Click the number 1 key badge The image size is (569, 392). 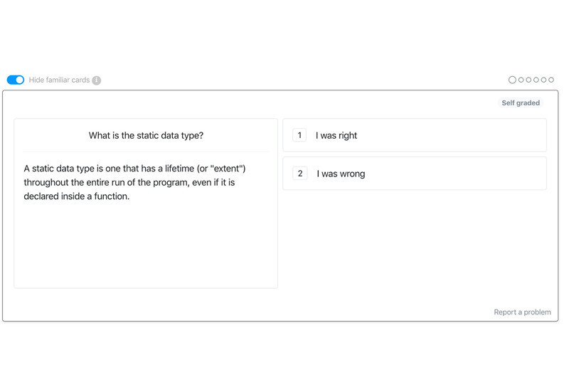point(299,135)
